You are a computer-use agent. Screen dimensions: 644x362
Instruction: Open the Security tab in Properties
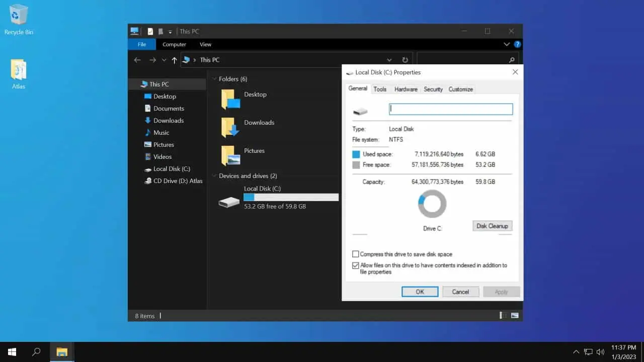433,89
